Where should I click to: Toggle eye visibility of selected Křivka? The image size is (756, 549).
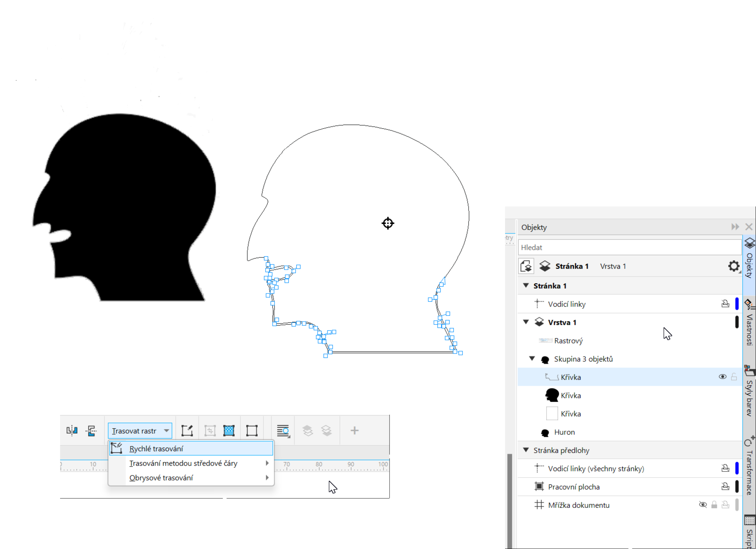coord(722,377)
